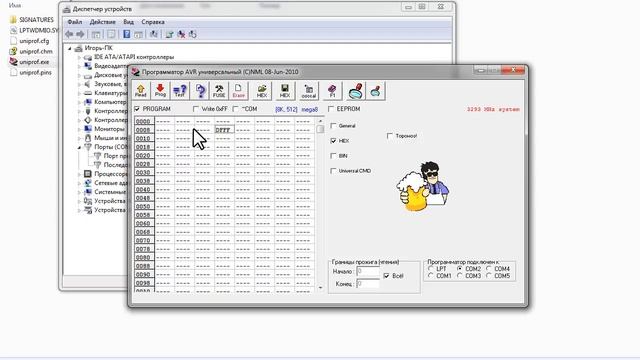
Task: Select the COM4 radio button
Action: 489,269
